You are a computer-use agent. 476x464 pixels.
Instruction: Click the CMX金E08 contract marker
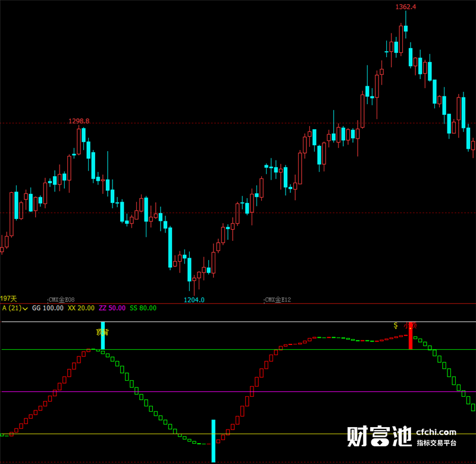[x=61, y=300]
